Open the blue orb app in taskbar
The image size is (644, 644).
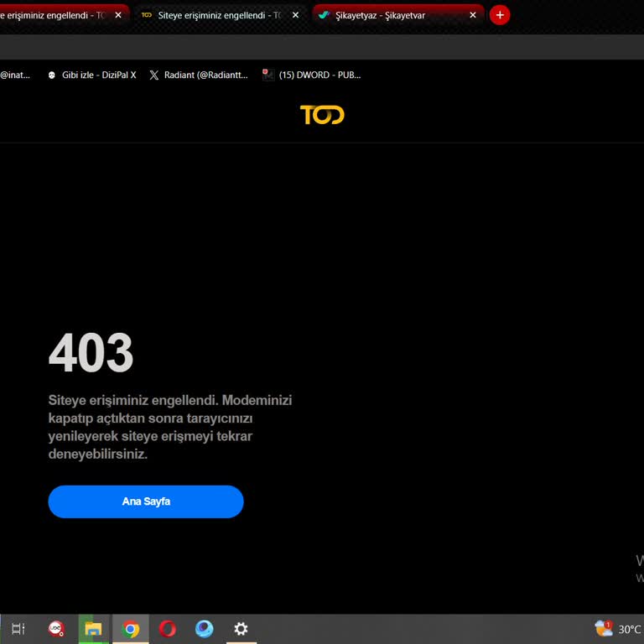204,629
